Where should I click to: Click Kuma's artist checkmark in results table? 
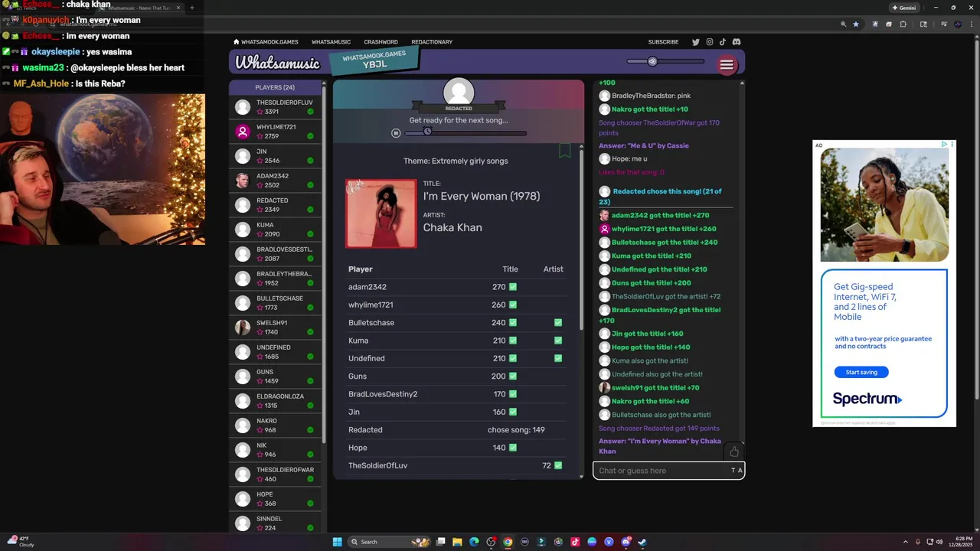[x=558, y=341]
